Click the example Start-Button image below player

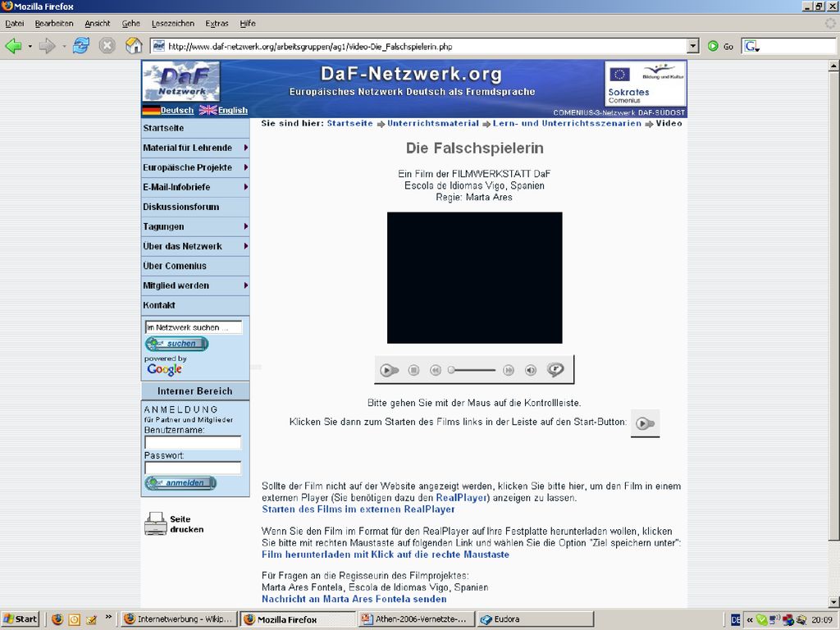645,424
